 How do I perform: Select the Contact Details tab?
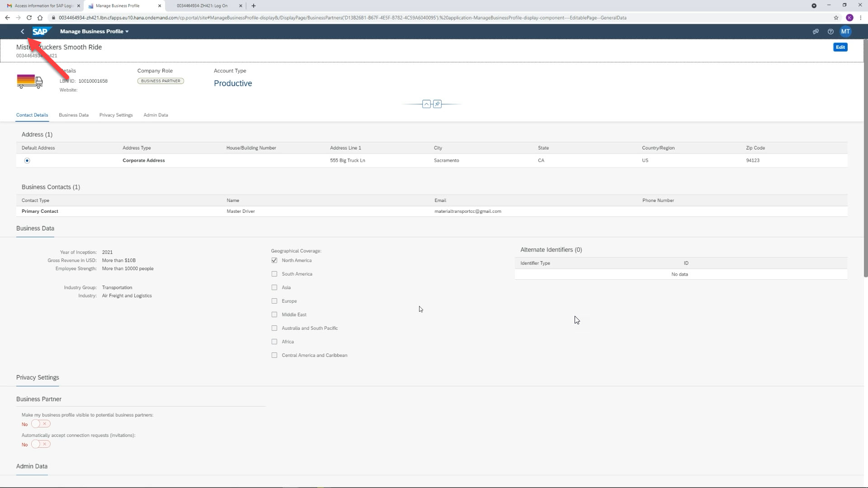32,115
